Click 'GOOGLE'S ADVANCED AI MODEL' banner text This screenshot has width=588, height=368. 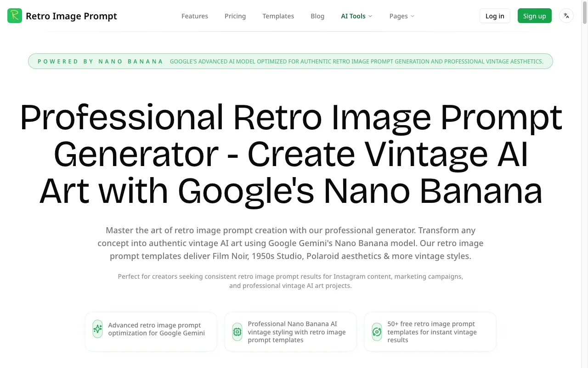tap(356, 61)
